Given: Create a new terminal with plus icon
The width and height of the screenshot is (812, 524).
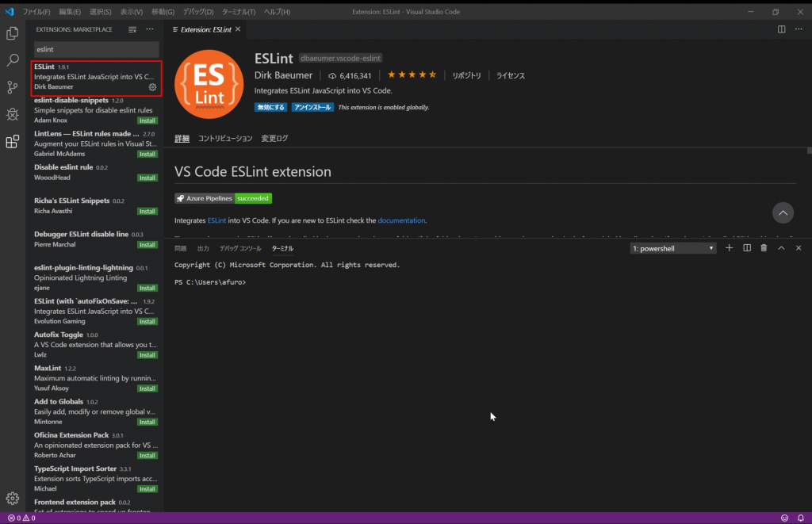Looking at the screenshot, I should [x=730, y=248].
